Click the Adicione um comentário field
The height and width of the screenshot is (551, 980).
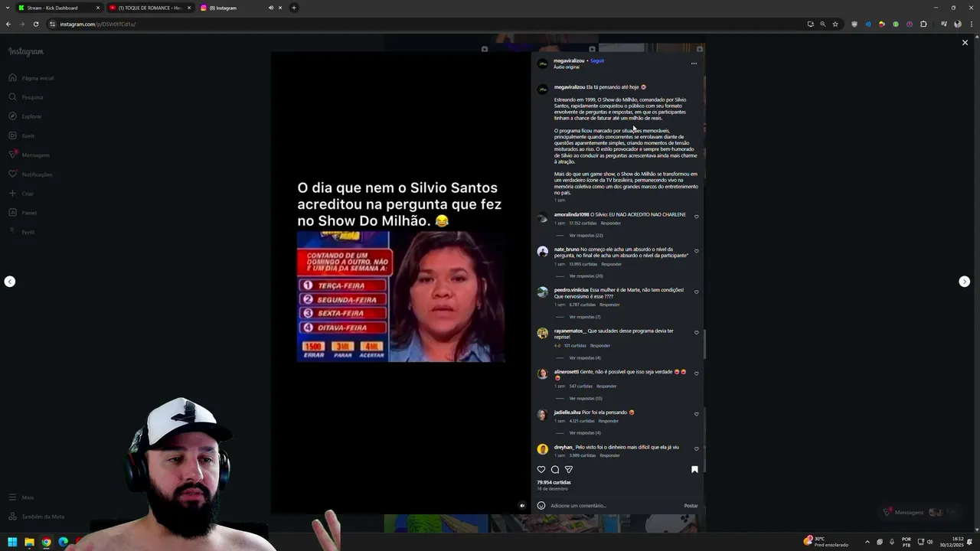(615, 505)
